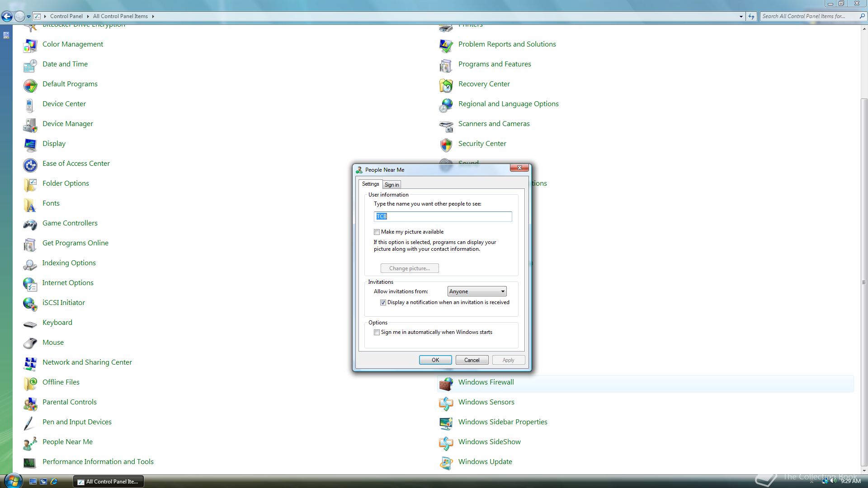This screenshot has width=868, height=488.
Task: Click Cancel in People Near Me dialog
Action: click(x=472, y=360)
